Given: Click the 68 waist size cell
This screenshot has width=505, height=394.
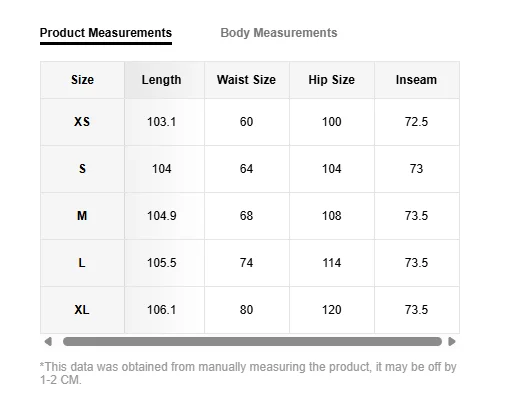Looking at the screenshot, I should click(247, 216).
